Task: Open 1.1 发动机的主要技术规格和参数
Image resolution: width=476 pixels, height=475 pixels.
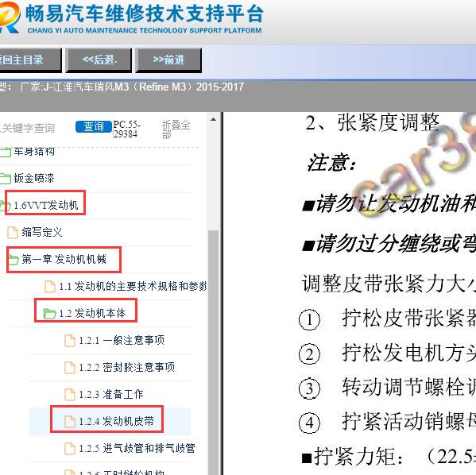Action: point(133,286)
